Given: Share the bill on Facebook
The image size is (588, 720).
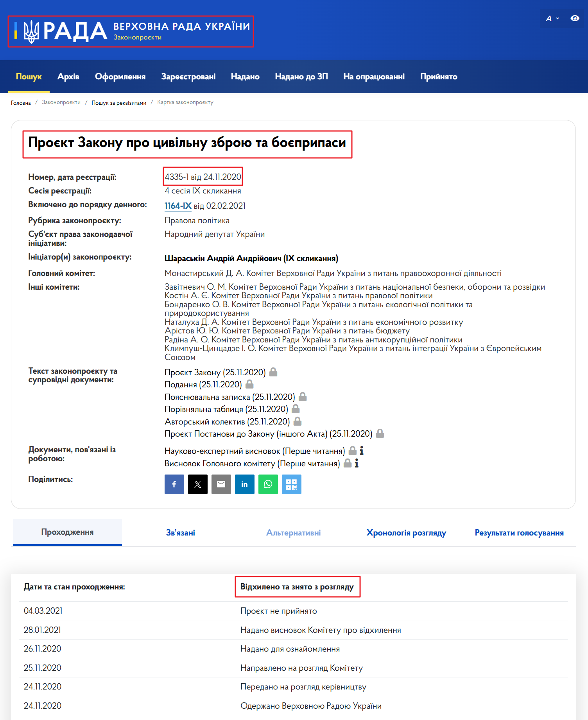Looking at the screenshot, I should [174, 484].
